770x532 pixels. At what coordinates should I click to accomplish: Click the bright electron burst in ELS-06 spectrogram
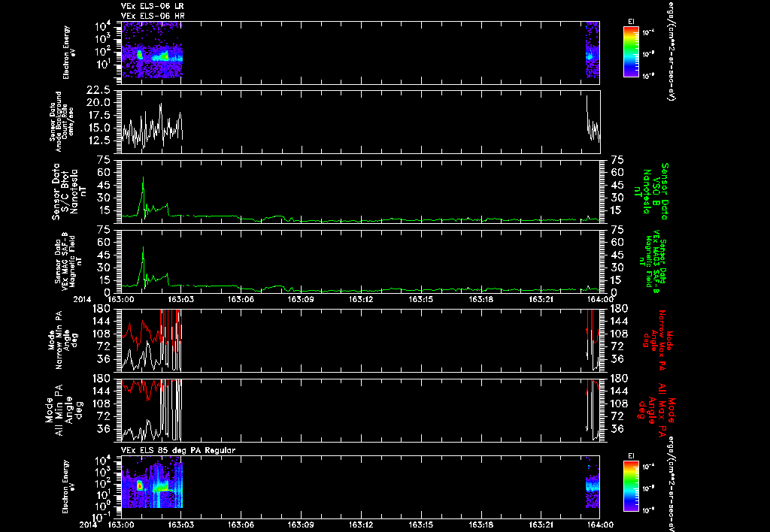pos(139,55)
